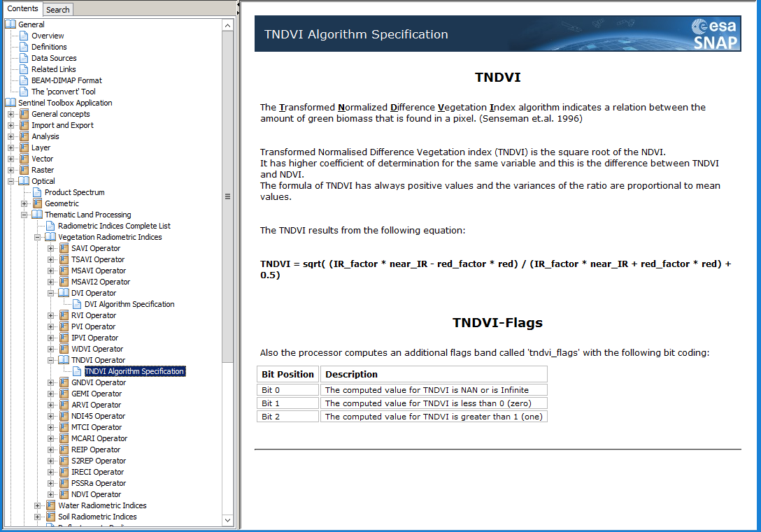Click the MCARI Operator folder icon
The image size is (761, 532).
pyautogui.click(x=64, y=438)
